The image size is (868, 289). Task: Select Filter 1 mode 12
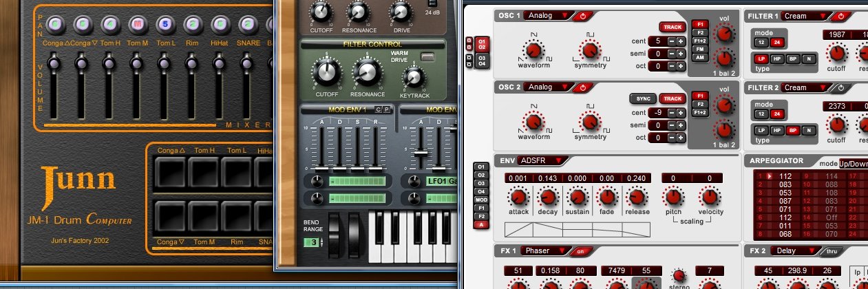(x=761, y=43)
